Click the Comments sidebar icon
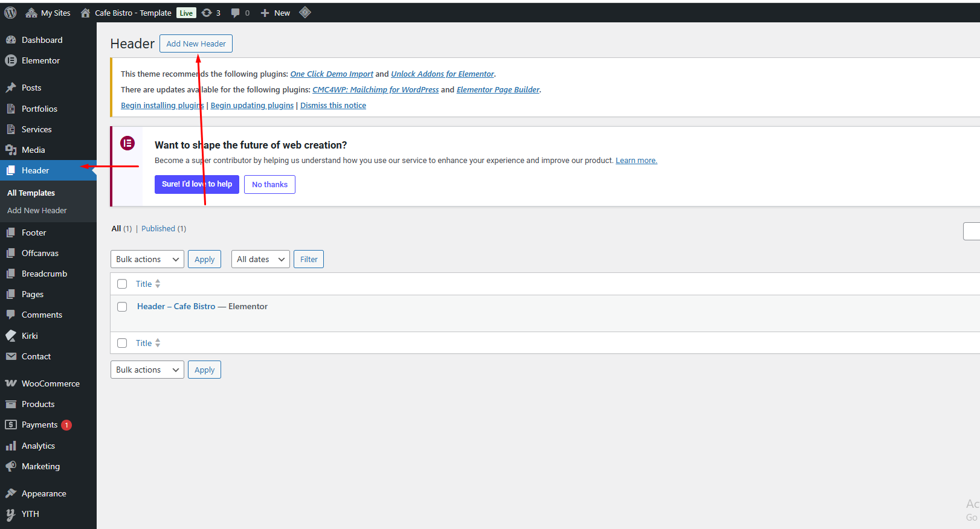 (x=11, y=315)
